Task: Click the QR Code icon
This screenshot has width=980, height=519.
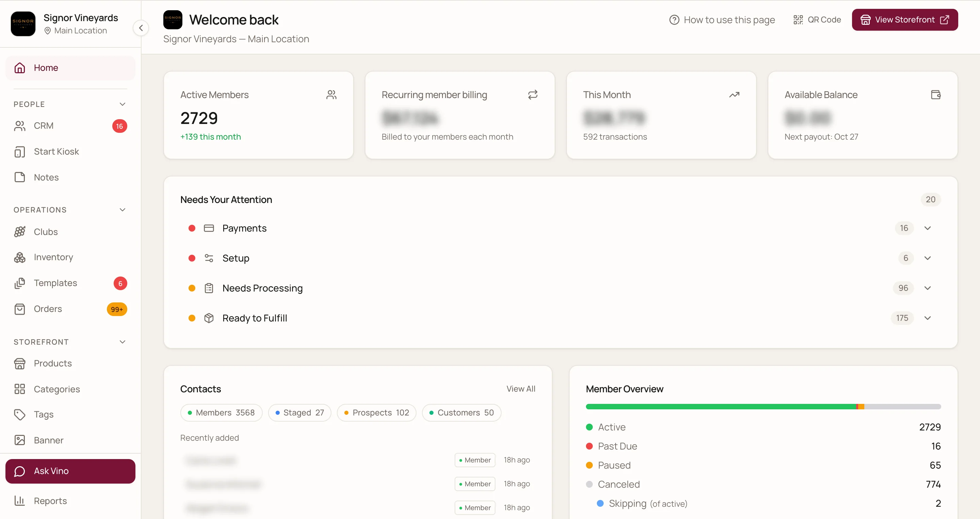Action: [x=798, y=20]
